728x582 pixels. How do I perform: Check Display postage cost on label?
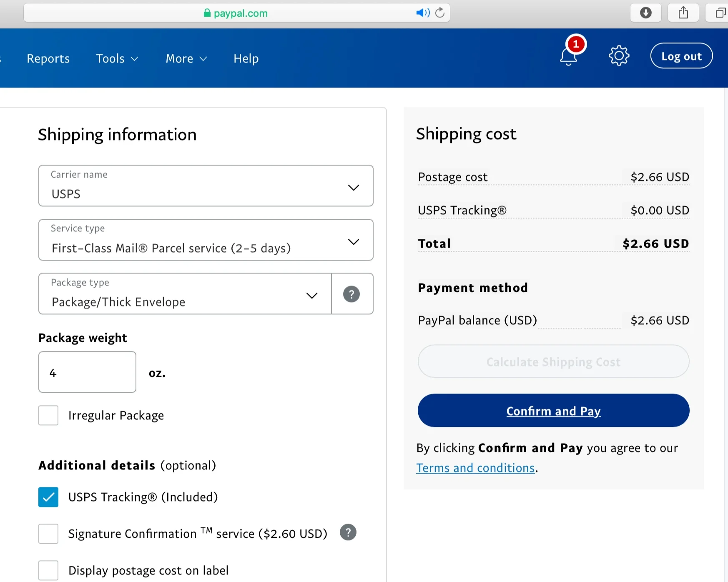tap(48, 570)
